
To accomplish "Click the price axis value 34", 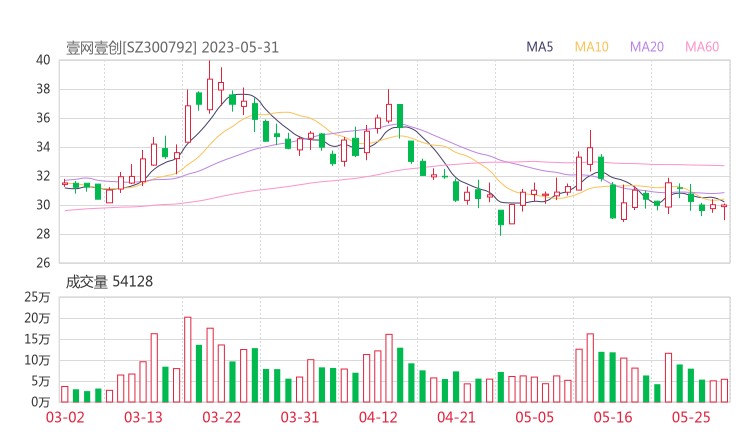I will pos(43,147).
